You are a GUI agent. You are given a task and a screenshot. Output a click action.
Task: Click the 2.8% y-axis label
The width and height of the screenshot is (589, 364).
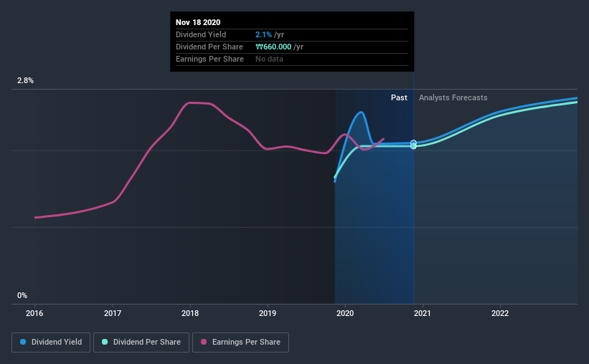pyautogui.click(x=25, y=80)
